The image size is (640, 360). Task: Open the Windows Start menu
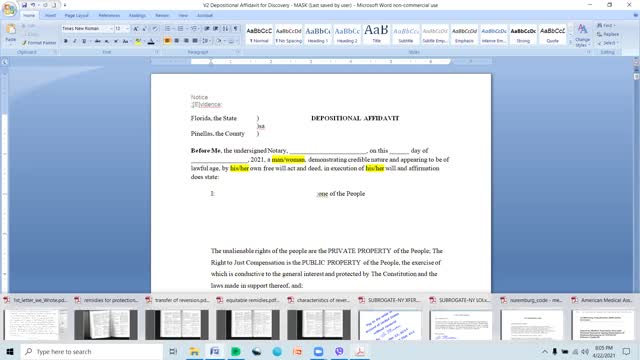(10, 351)
